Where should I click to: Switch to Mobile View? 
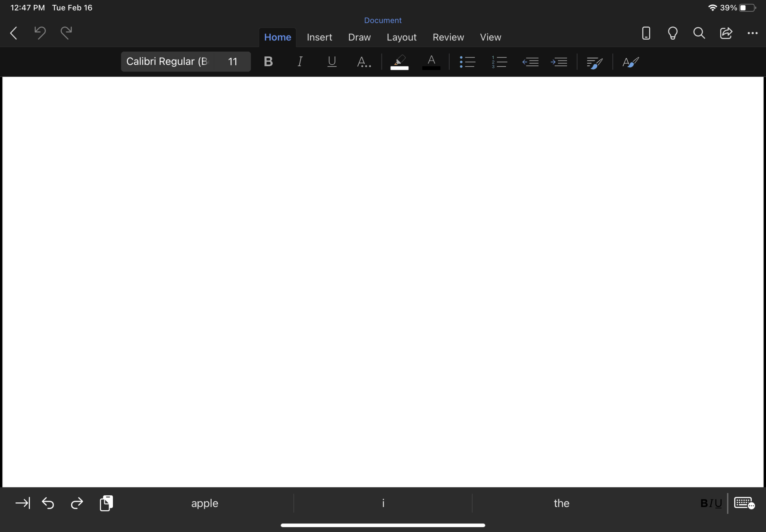tap(646, 33)
